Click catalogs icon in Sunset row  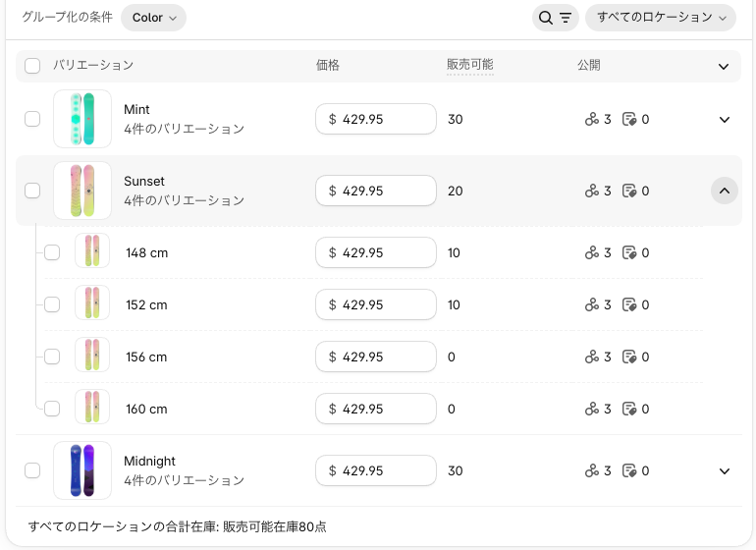pos(629,192)
